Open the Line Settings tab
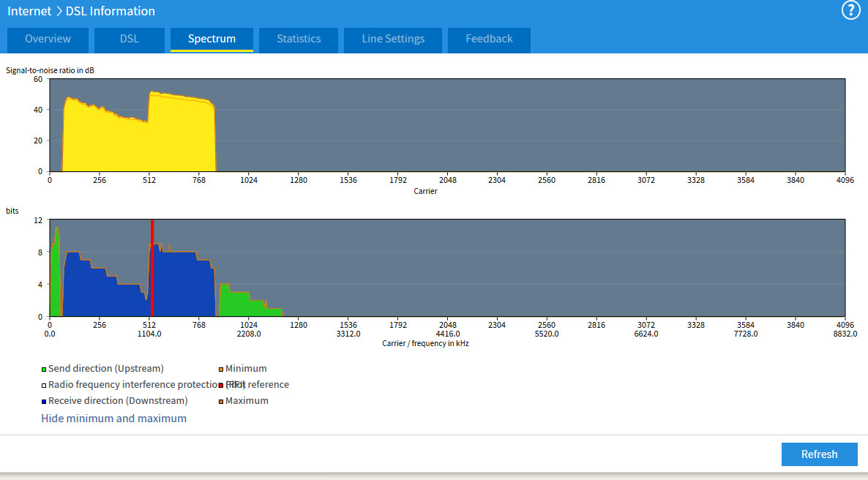The height and width of the screenshot is (480, 868). pos(393,40)
